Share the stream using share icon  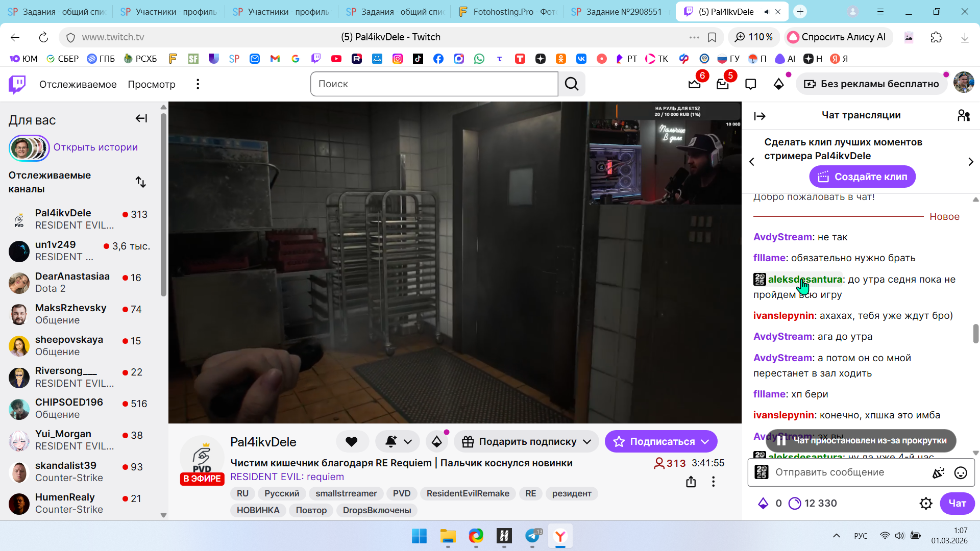point(691,482)
